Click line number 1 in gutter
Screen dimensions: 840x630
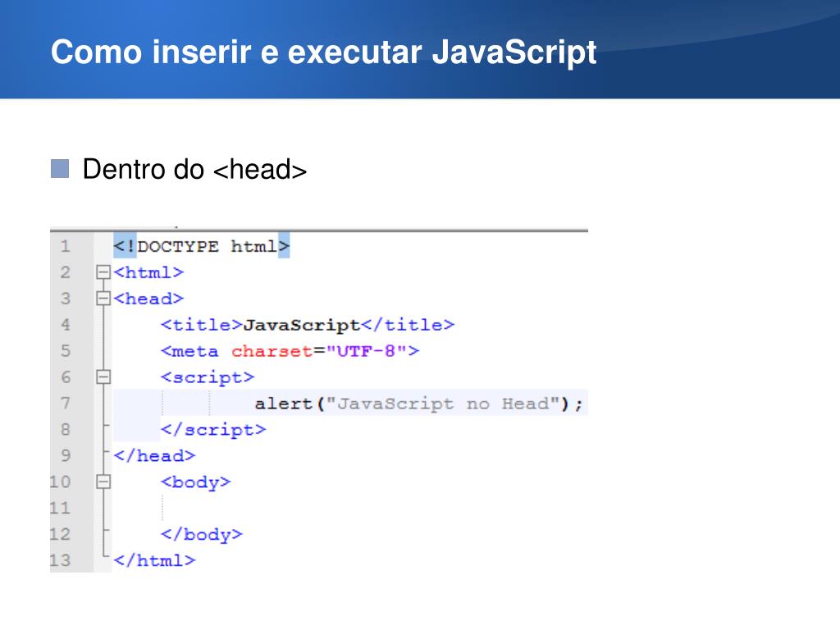[65, 246]
